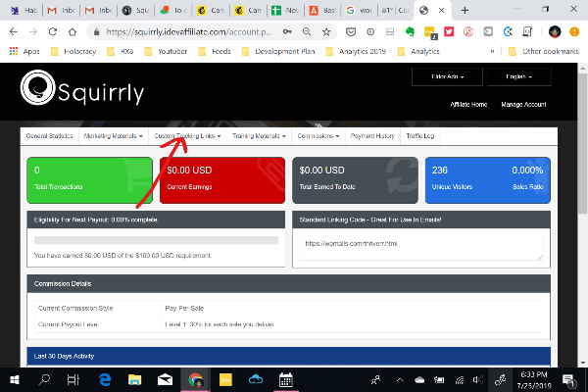Click the browser address bar URL
Screen dimensions: 588x392
click(x=189, y=32)
